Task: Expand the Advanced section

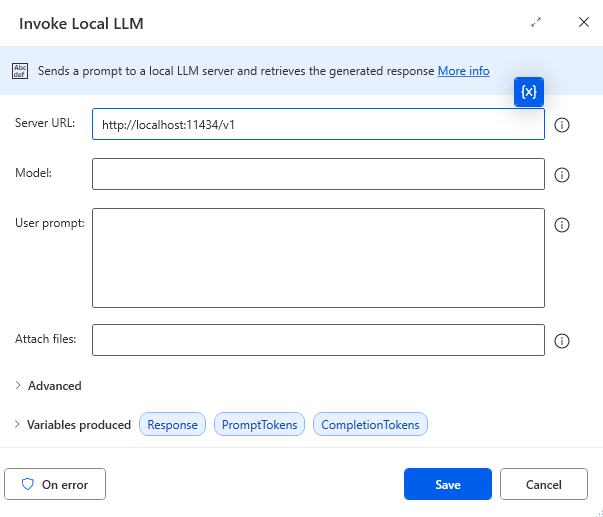Action: click(x=48, y=385)
